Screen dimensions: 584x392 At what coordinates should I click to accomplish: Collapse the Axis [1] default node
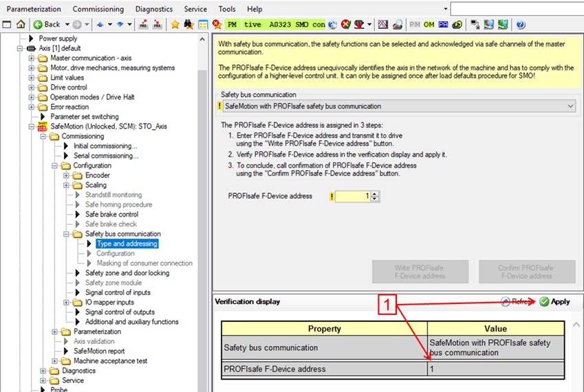click(x=20, y=48)
